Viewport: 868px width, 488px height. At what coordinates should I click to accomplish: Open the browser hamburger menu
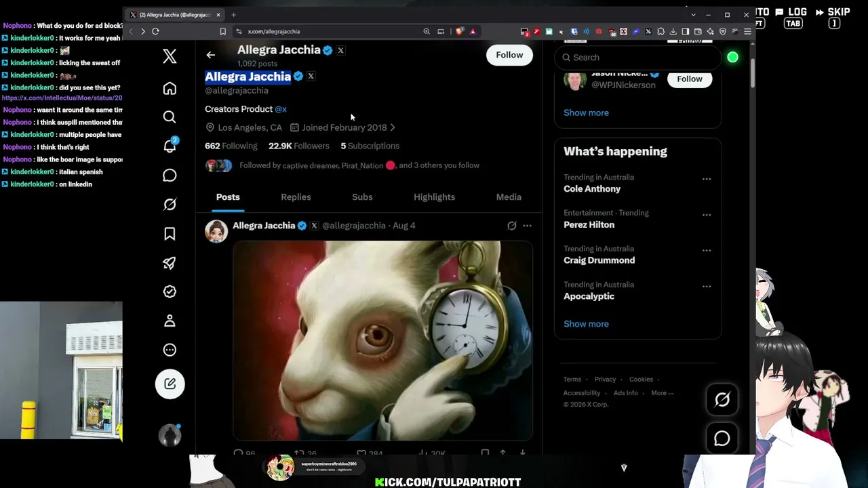click(x=747, y=31)
